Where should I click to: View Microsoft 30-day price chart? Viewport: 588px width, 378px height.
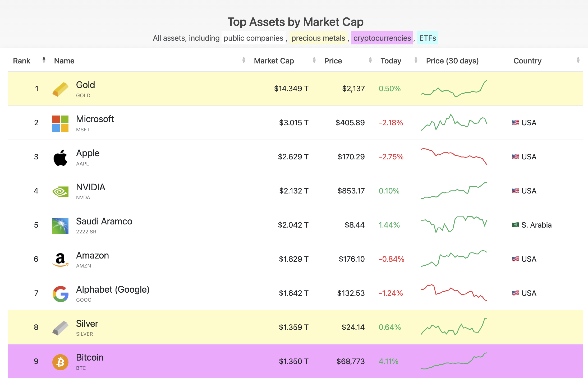pyautogui.click(x=454, y=122)
